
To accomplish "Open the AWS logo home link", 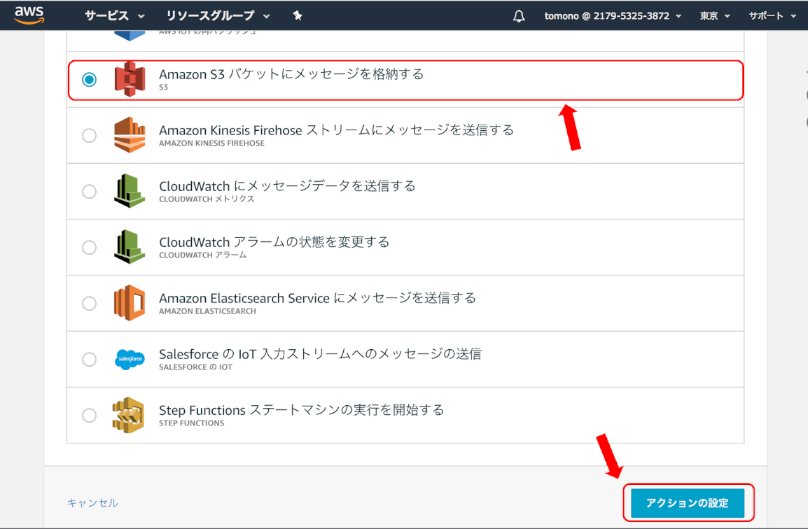I will [x=29, y=15].
